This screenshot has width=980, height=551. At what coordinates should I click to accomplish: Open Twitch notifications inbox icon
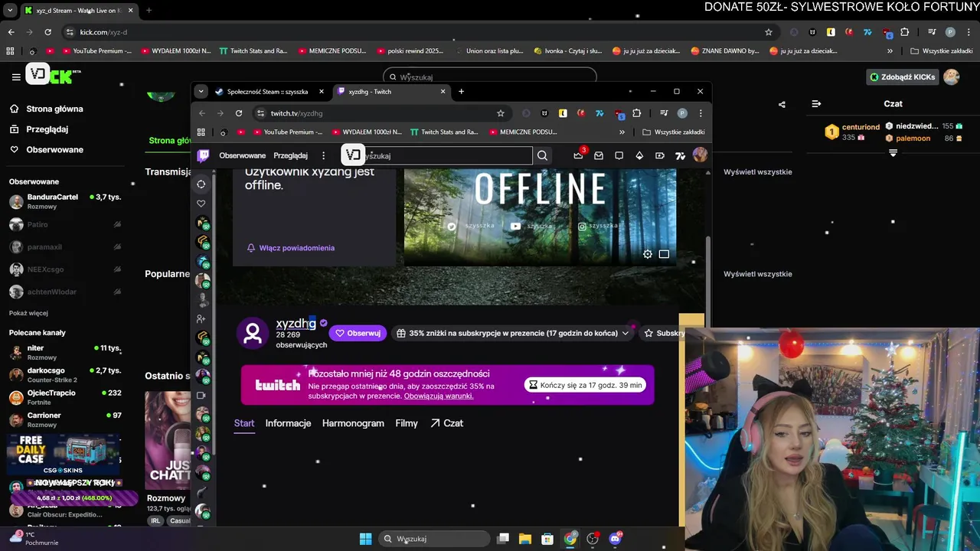pos(599,155)
